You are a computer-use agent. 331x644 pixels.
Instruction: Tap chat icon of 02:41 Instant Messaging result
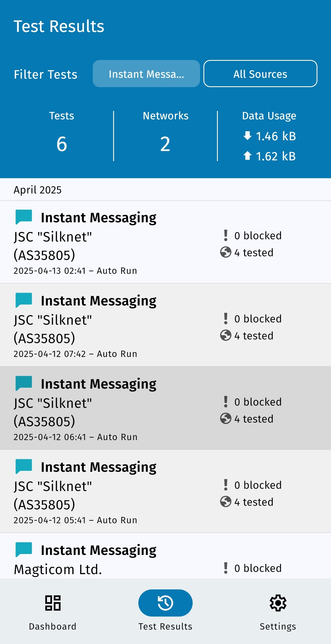point(24,217)
